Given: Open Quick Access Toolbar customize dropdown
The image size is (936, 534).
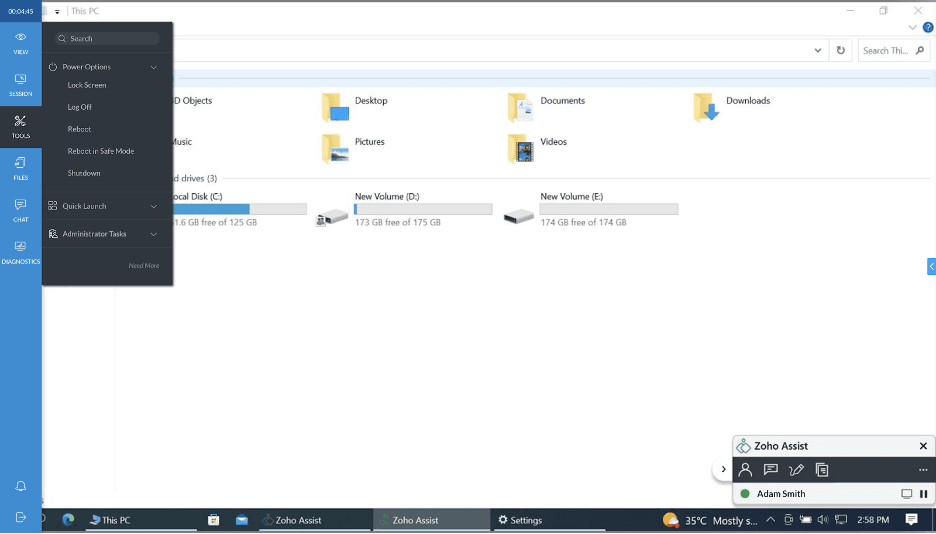Looking at the screenshot, I should pyautogui.click(x=57, y=11).
